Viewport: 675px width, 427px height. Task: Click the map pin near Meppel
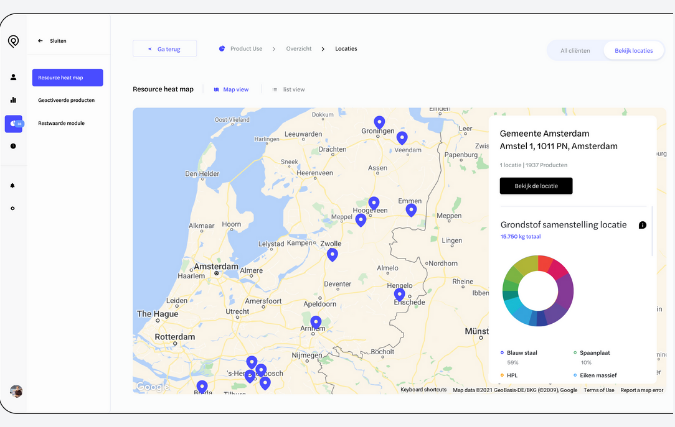click(x=361, y=221)
